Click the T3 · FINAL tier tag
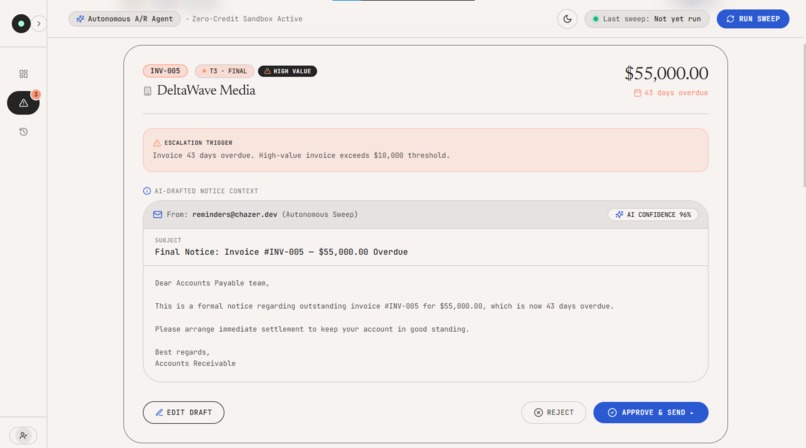Screen dimensions: 806x448 pyautogui.click(x=224, y=71)
